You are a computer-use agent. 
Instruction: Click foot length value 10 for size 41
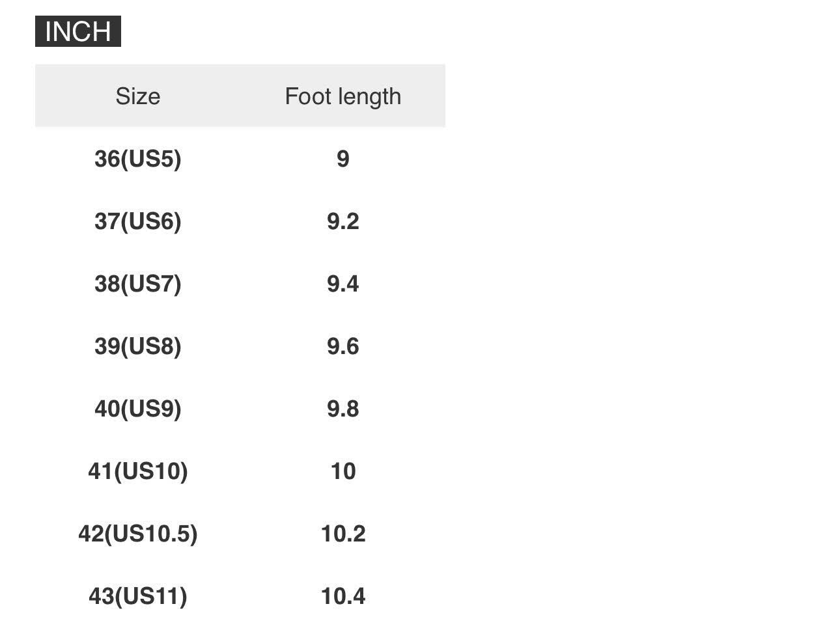tap(343, 471)
